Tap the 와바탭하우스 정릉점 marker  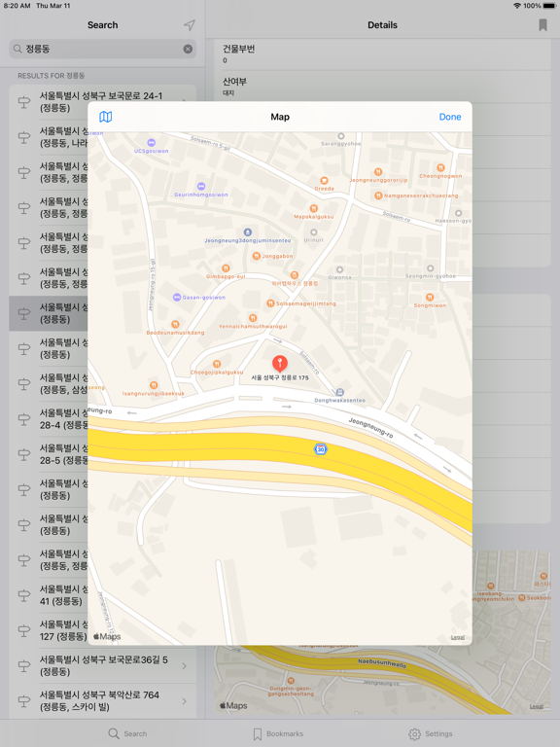click(x=295, y=275)
